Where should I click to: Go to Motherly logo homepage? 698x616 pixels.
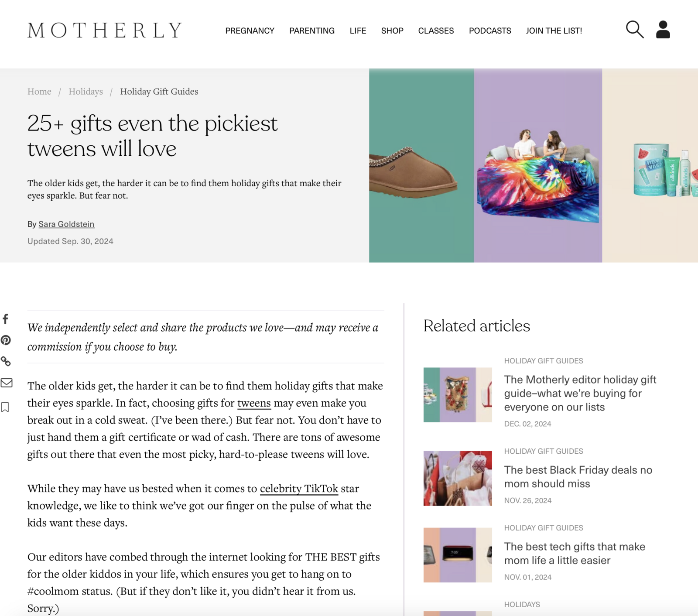tap(104, 31)
